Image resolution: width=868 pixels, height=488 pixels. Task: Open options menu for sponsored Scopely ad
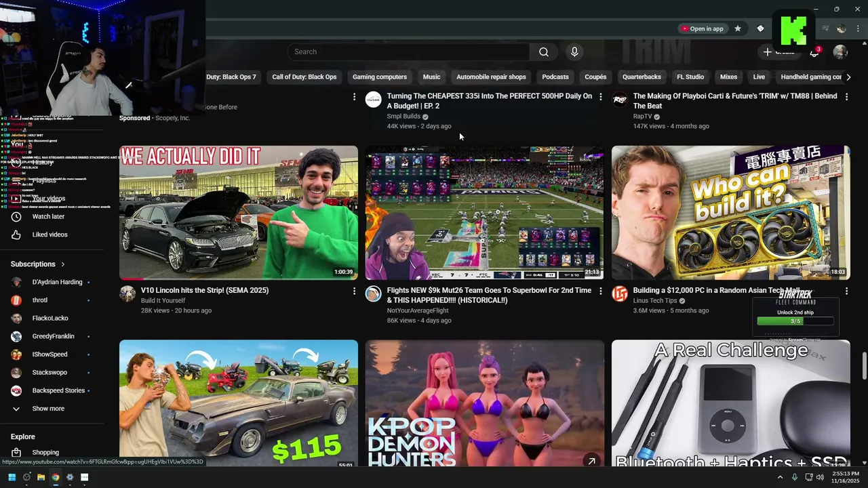point(354,97)
